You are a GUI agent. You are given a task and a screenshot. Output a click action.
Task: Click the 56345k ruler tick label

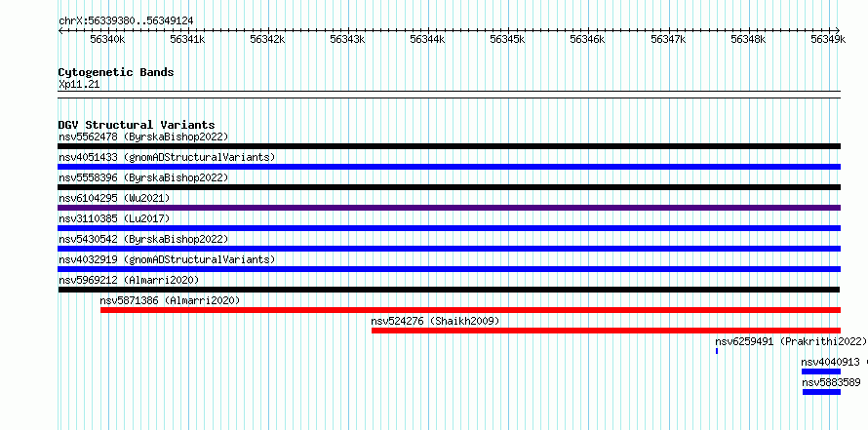click(x=508, y=39)
